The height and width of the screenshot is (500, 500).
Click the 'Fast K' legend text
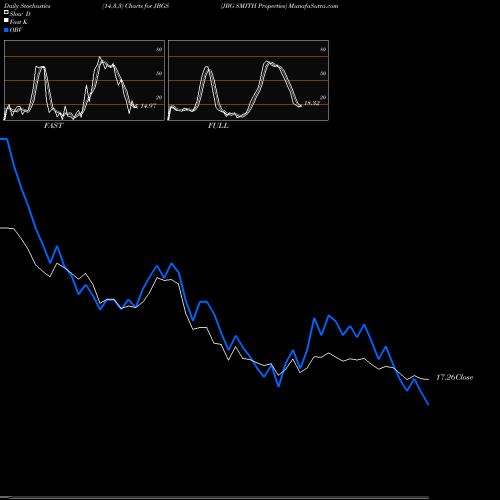point(19,22)
